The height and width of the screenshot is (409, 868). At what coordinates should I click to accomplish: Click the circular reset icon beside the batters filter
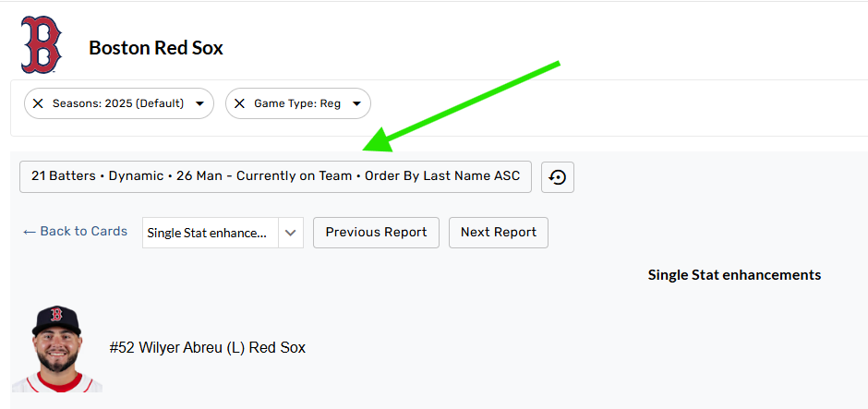coord(558,176)
